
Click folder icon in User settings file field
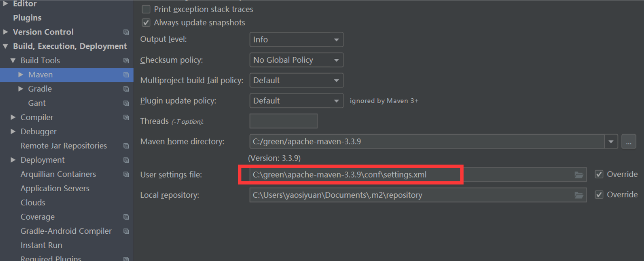click(579, 175)
